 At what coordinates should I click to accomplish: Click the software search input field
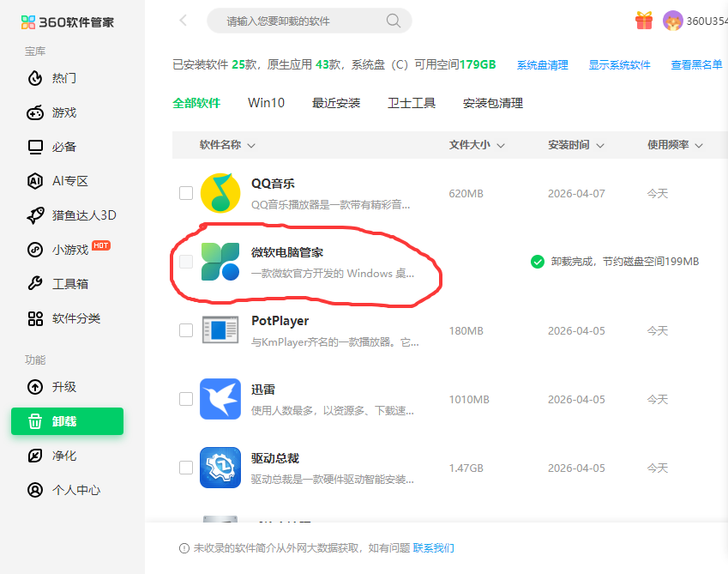point(296,21)
